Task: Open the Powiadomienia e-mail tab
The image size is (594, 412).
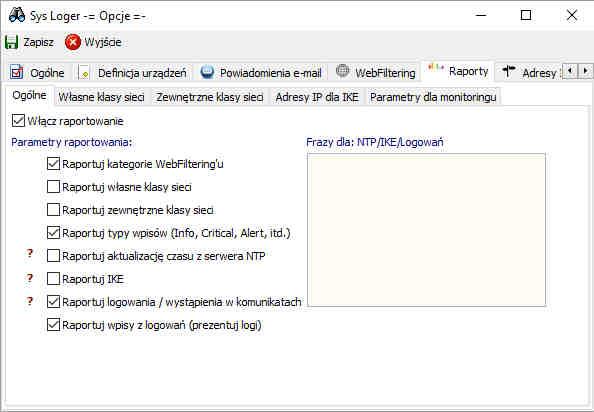Action: [x=261, y=72]
